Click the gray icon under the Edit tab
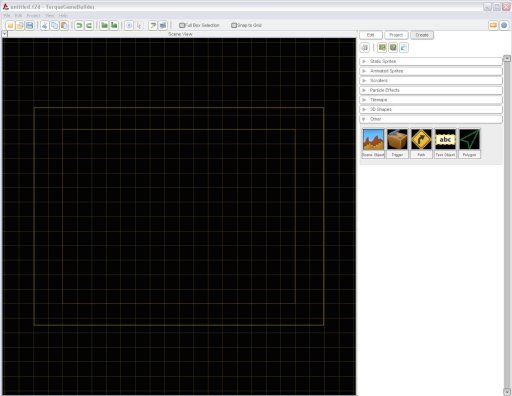Screen dimensions: 512x396 pyautogui.click(x=365, y=48)
